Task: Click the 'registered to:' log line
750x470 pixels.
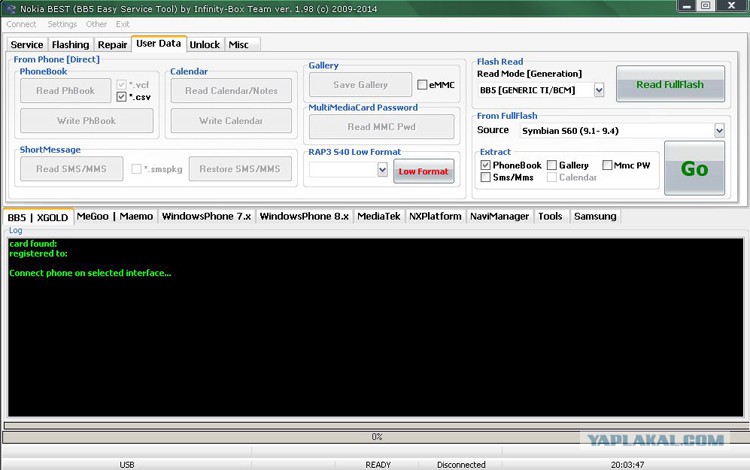Action: (x=38, y=253)
